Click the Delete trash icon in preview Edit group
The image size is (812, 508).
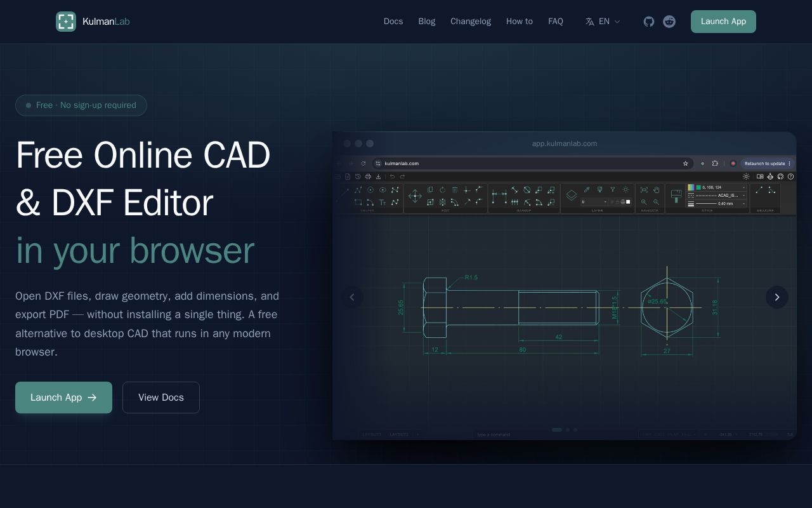(455, 190)
